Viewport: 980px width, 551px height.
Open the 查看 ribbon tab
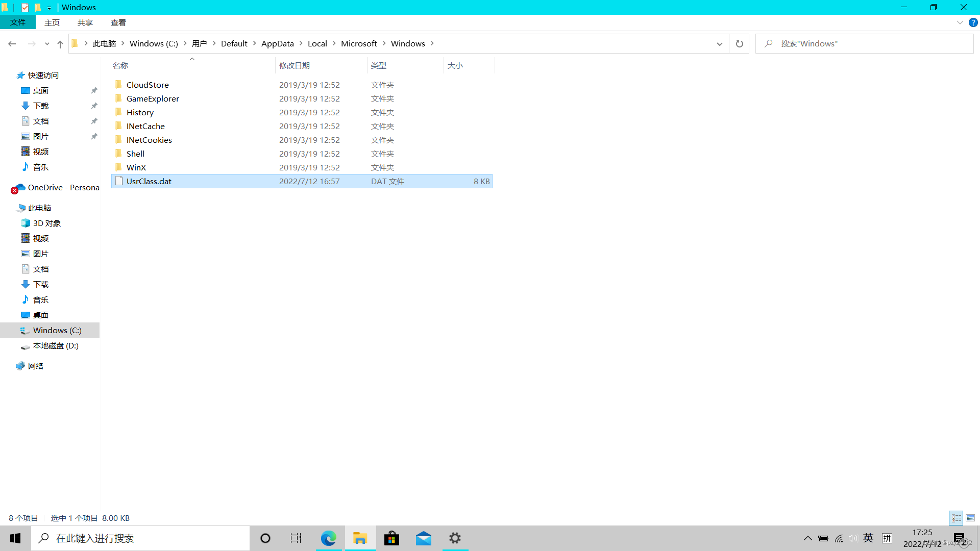tap(118, 22)
